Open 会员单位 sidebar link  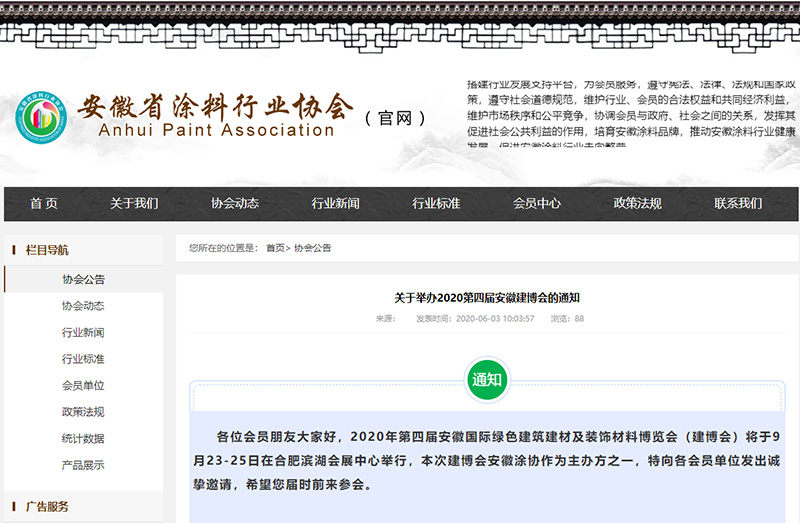tap(83, 386)
